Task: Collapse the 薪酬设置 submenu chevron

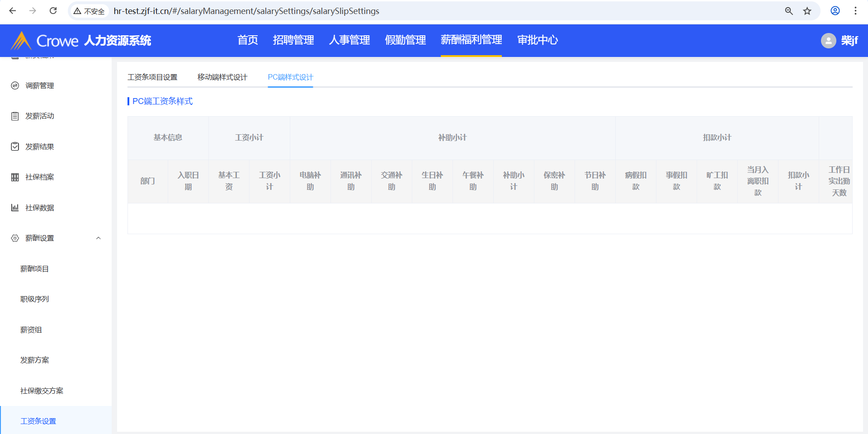Action: coord(98,238)
